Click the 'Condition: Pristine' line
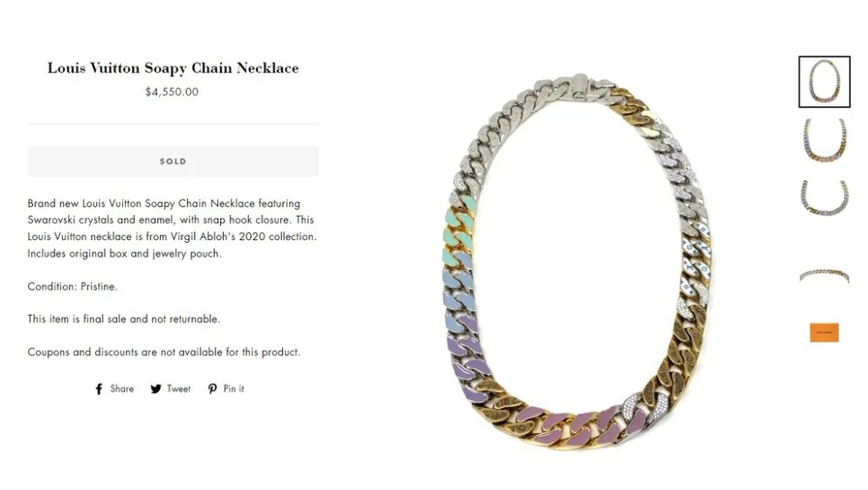The width and height of the screenshot is (868, 490). coord(73,286)
